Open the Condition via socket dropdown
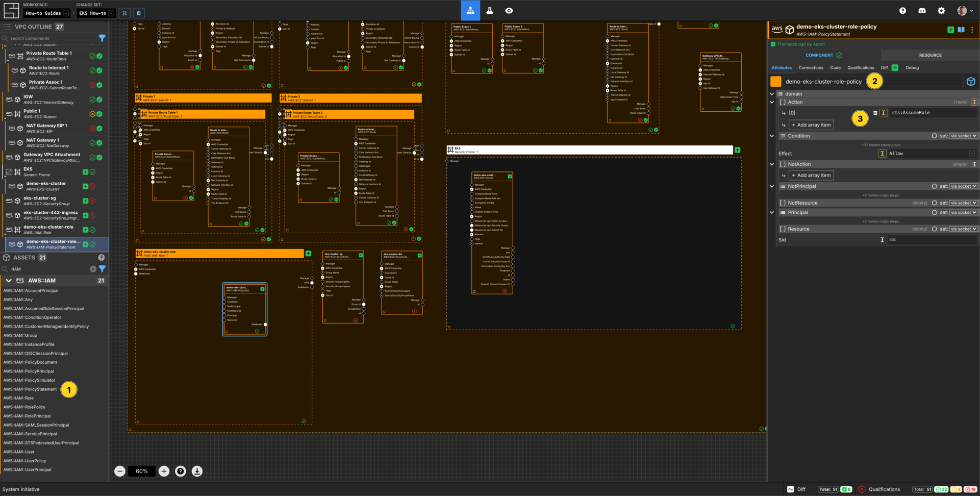980x496 pixels. [964, 136]
